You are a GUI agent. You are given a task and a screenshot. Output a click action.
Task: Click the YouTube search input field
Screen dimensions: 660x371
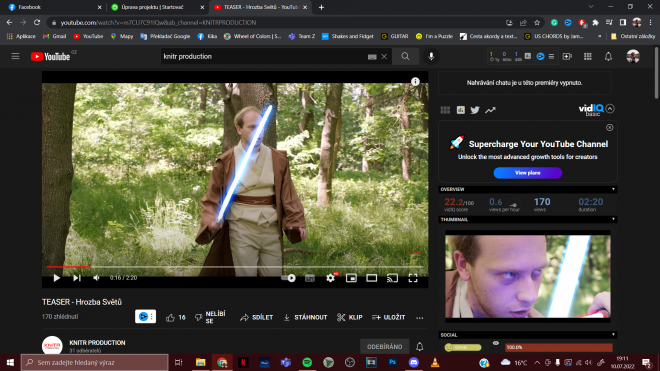264,56
